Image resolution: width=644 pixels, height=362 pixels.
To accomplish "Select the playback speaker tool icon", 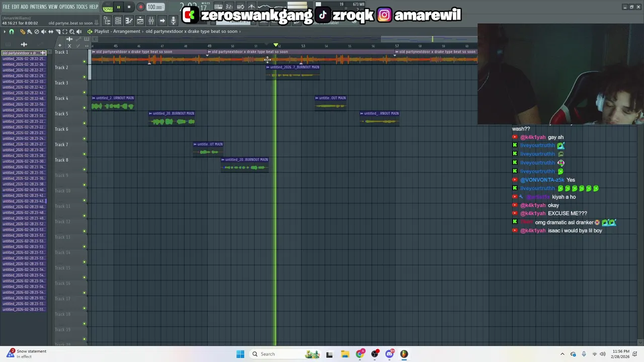I will coord(79,32).
